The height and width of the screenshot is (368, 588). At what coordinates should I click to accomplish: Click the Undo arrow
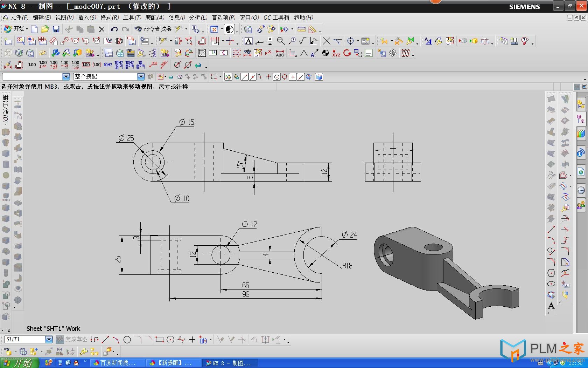point(114,29)
